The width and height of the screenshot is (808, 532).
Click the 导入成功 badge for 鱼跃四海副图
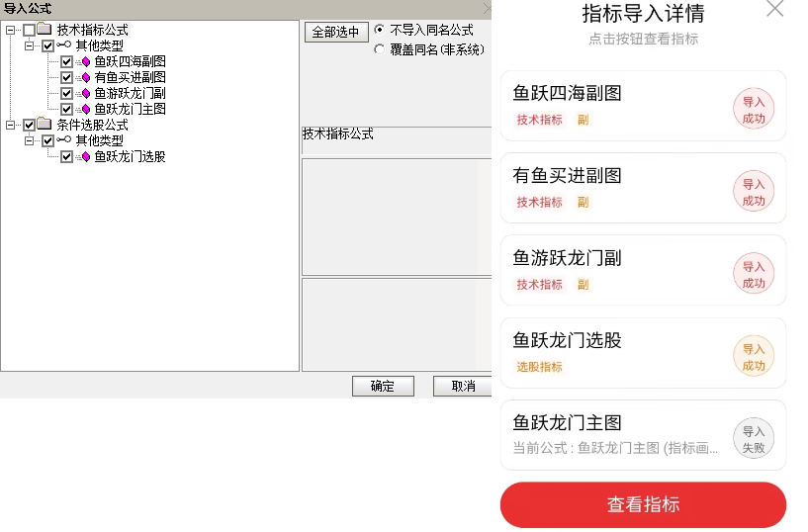coord(754,109)
